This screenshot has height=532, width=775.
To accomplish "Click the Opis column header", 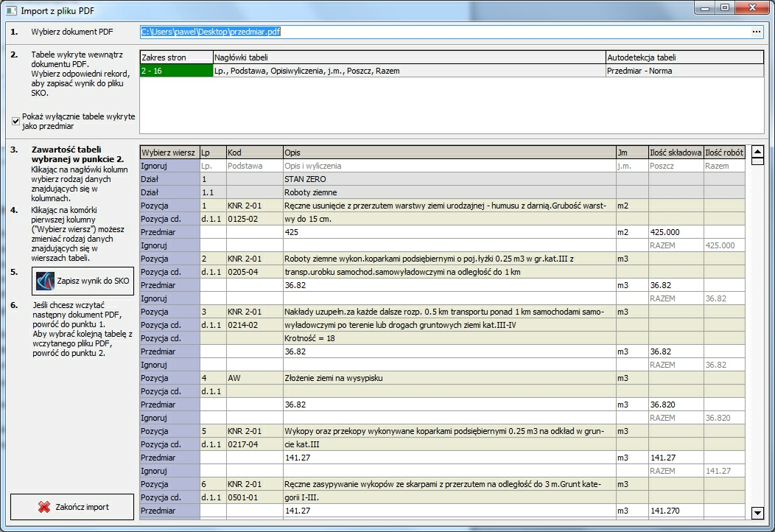I will [449, 153].
